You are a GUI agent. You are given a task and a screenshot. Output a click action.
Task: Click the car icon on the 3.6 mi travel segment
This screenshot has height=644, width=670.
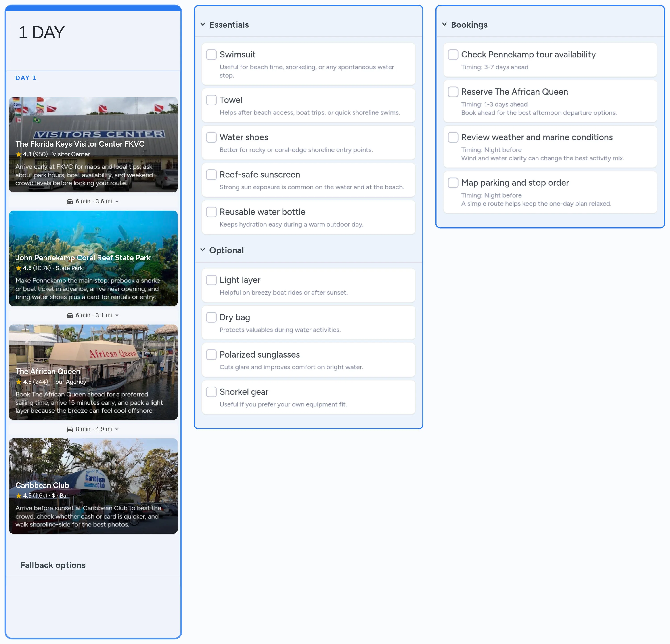point(70,201)
